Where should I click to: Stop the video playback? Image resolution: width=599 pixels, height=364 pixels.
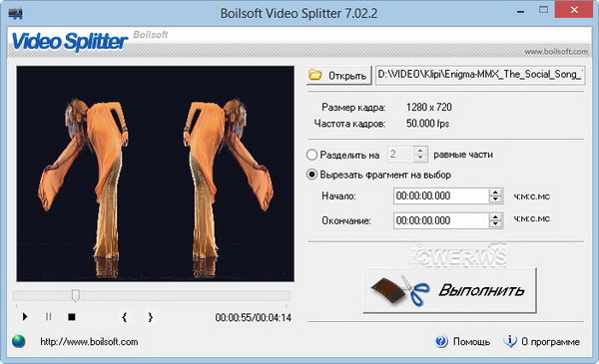click(72, 317)
